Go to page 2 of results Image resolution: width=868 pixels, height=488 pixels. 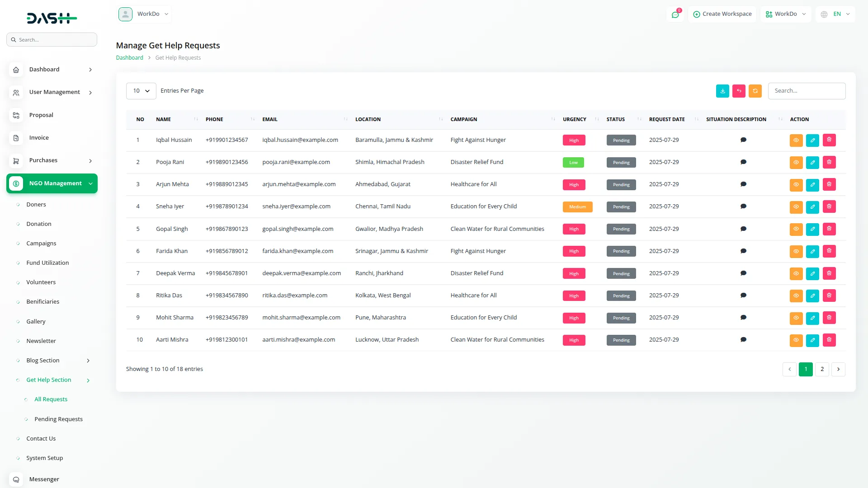pyautogui.click(x=822, y=369)
